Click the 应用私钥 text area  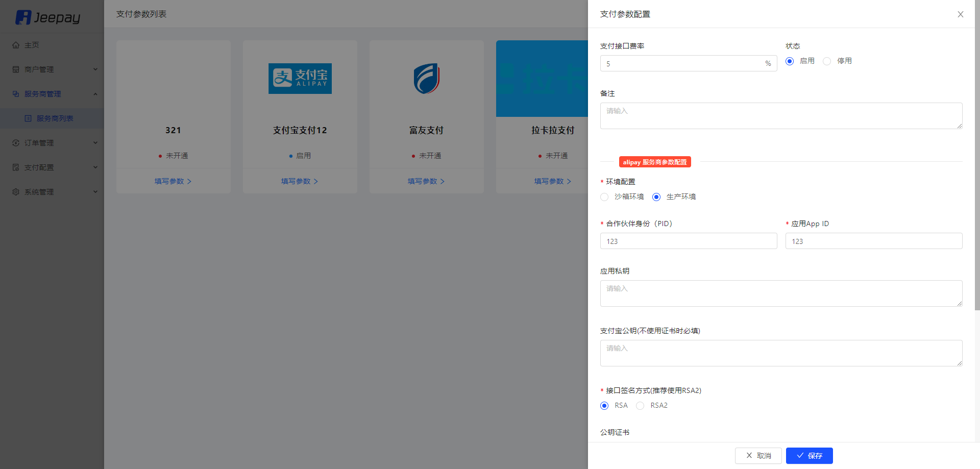pos(781,293)
